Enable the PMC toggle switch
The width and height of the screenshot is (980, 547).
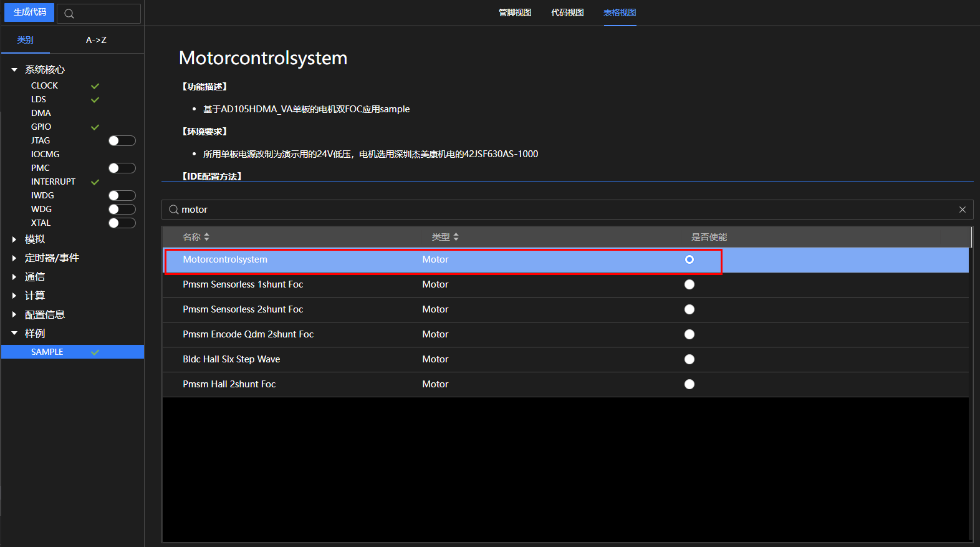122,168
